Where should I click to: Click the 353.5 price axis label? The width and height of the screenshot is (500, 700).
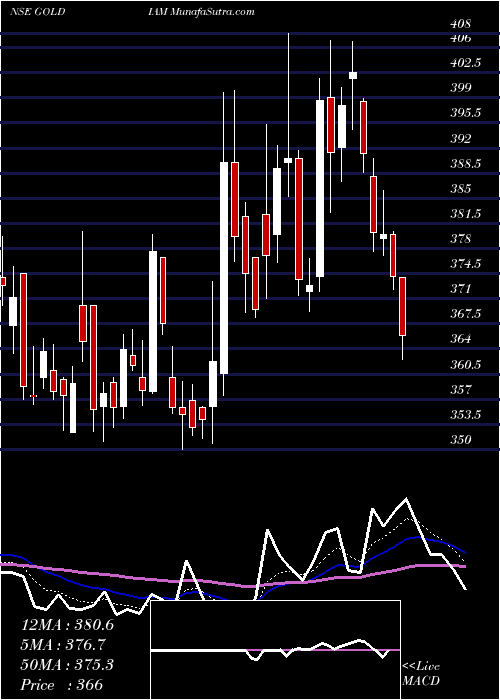pyautogui.click(x=466, y=415)
